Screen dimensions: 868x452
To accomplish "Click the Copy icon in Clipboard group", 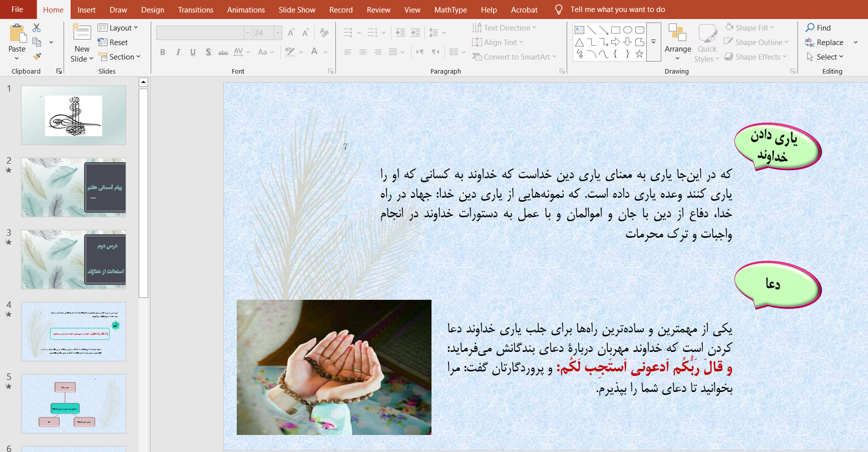I will coord(37,42).
